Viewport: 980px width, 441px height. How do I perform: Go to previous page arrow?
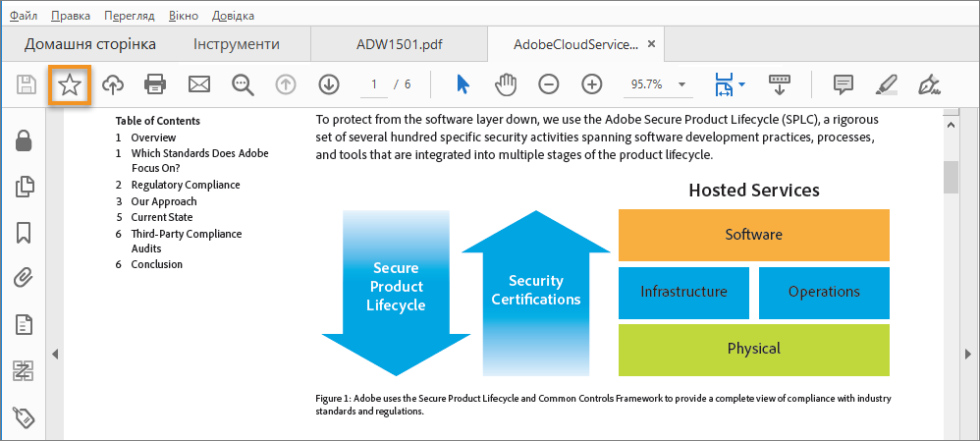click(286, 84)
